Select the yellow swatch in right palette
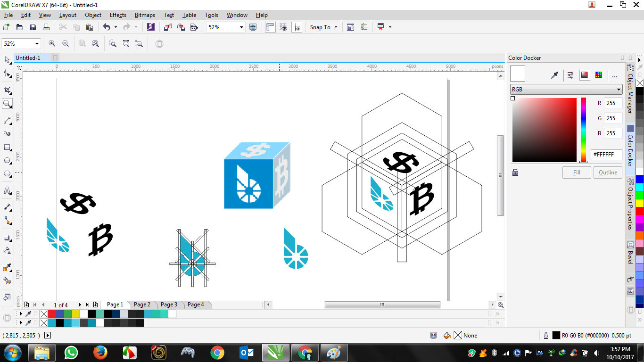The width and height of the screenshot is (644, 362). (640, 203)
